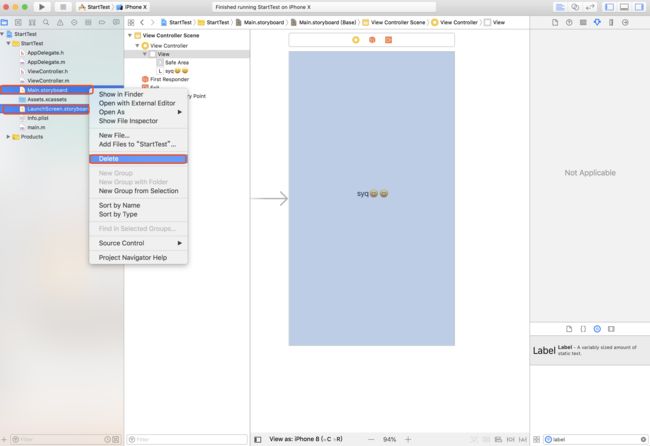Image resolution: width=650 pixels, height=446 pixels.
Task: Expand the Products group
Action: coord(8,136)
